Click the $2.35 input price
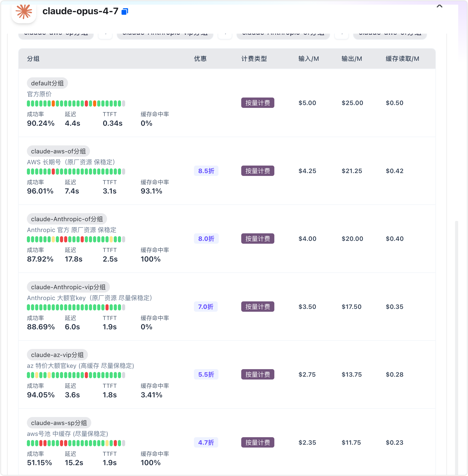 pos(307,442)
